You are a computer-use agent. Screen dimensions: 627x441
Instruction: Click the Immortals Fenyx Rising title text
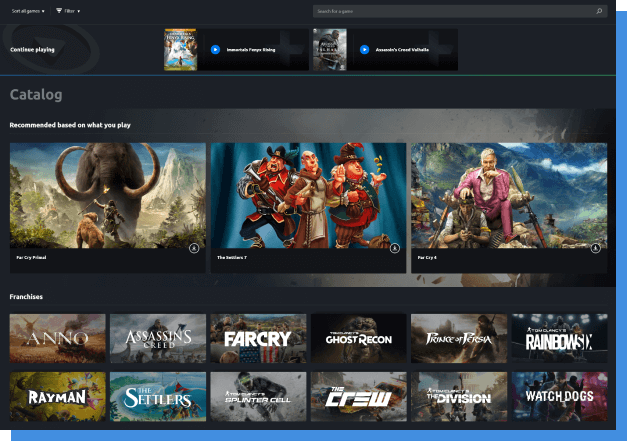(251, 50)
